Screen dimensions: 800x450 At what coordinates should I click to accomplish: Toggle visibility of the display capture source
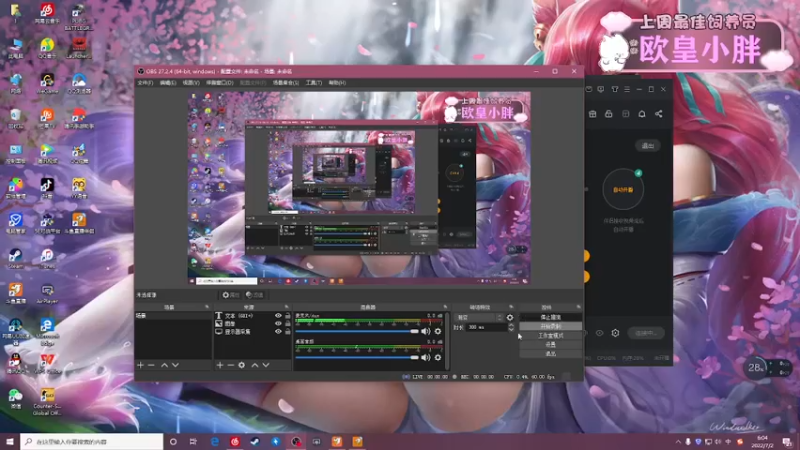pyautogui.click(x=278, y=332)
